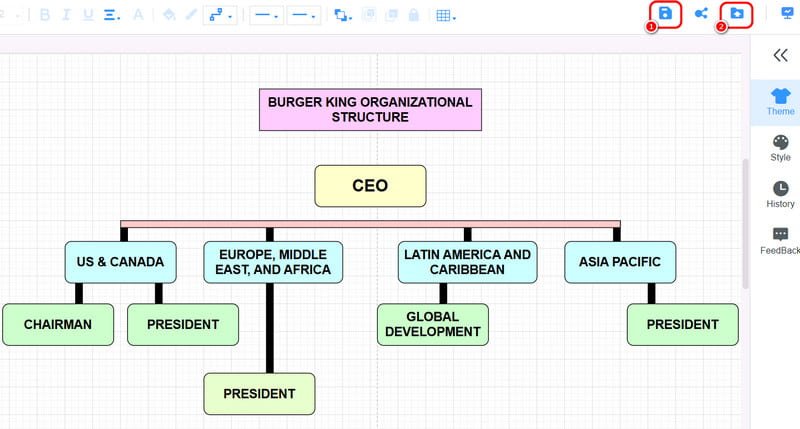
Task: Choose the font color tool
Action: pos(138,15)
